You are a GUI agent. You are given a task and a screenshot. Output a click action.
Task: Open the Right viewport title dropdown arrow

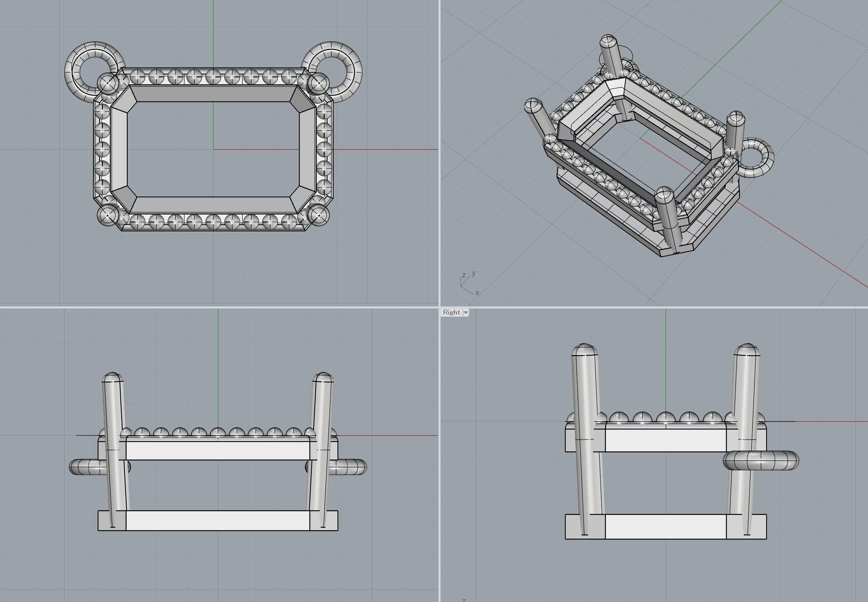click(466, 312)
